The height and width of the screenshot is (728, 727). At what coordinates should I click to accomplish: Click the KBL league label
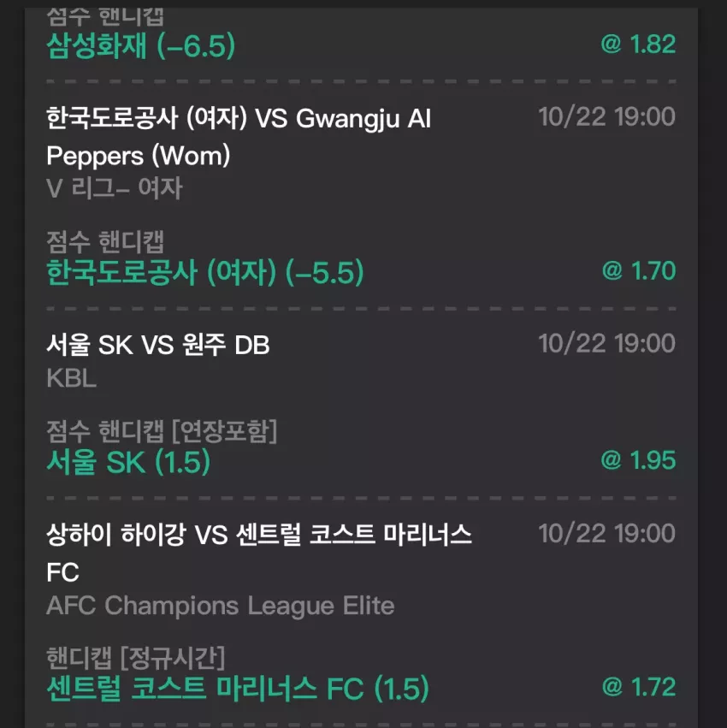click(72, 378)
